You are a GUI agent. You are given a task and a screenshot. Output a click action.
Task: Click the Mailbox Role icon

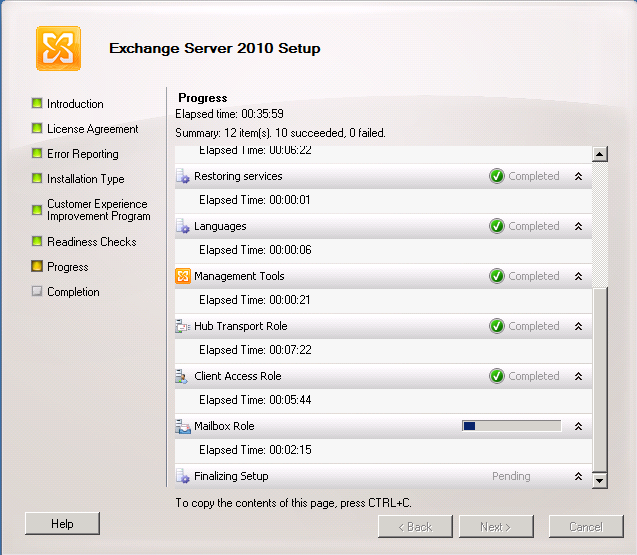click(x=183, y=426)
